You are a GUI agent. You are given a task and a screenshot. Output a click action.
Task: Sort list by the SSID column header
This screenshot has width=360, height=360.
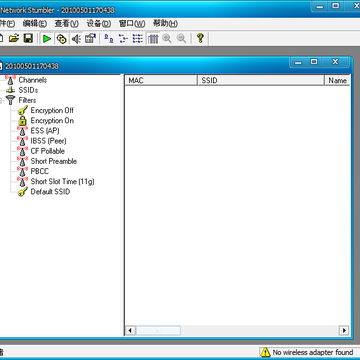pos(261,80)
